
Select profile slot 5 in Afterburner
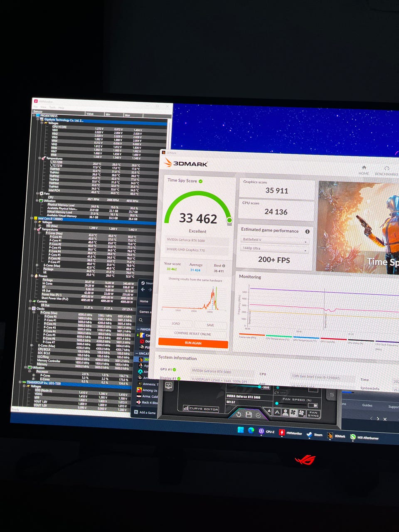pos(332,395)
